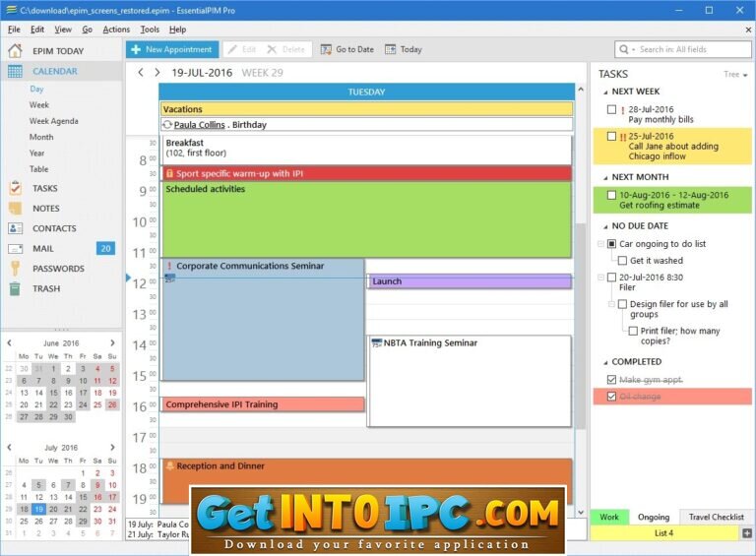Check Call Jane about adding Chicago inflow
Screen dimensions: 756x556
click(x=611, y=137)
